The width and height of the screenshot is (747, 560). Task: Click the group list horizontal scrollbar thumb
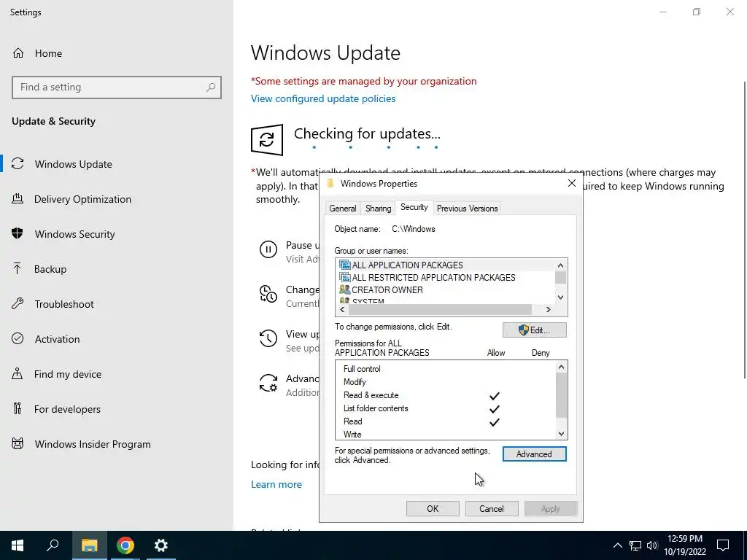click(440, 309)
